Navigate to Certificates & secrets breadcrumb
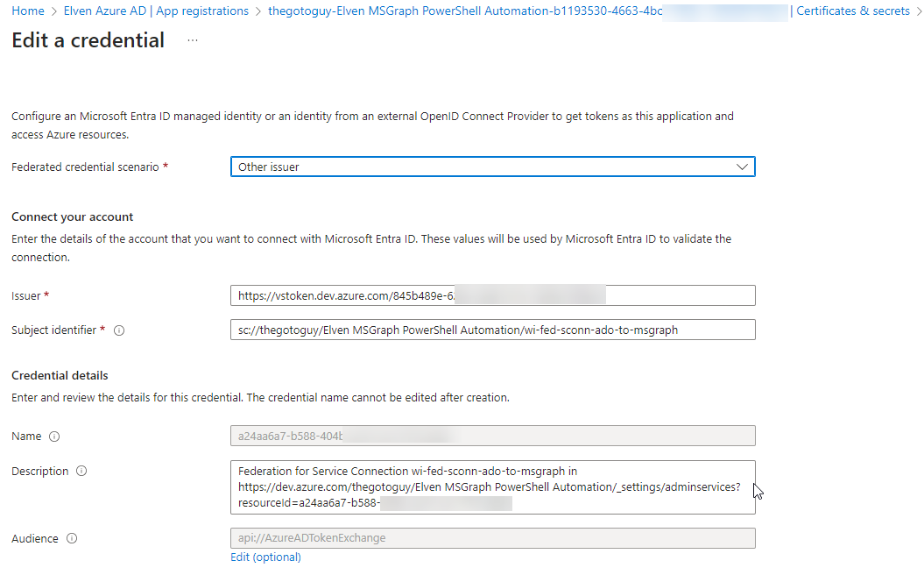The height and width of the screenshot is (575, 924). tap(853, 11)
